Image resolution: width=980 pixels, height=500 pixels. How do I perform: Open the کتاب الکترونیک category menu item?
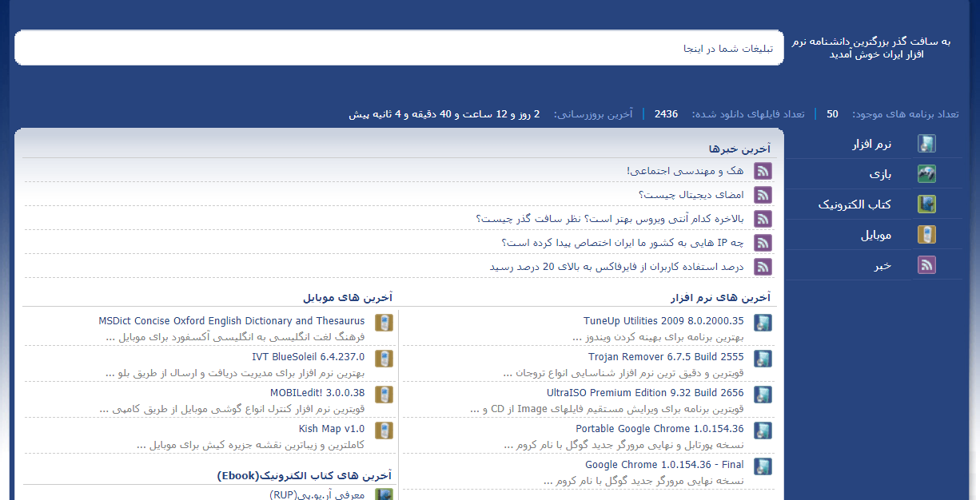(855, 204)
